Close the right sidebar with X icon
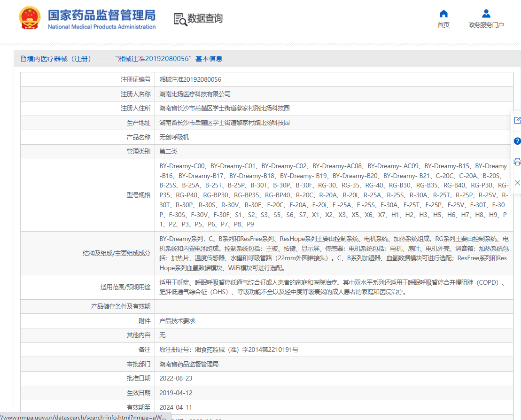This screenshot has height=420, width=521. tap(517, 183)
